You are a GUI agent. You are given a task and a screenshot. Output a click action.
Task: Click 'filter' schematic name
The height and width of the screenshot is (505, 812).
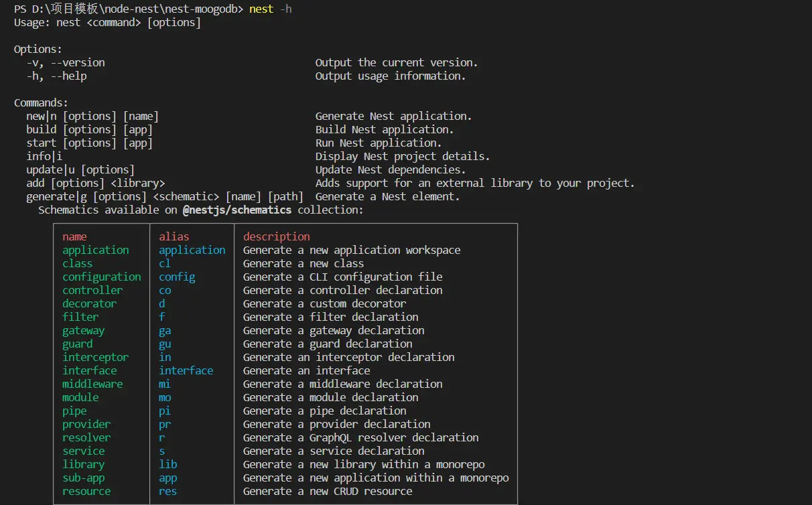point(80,317)
